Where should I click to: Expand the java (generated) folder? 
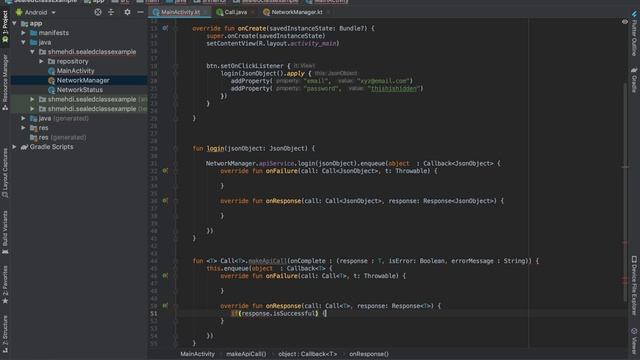(x=24, y=118)
